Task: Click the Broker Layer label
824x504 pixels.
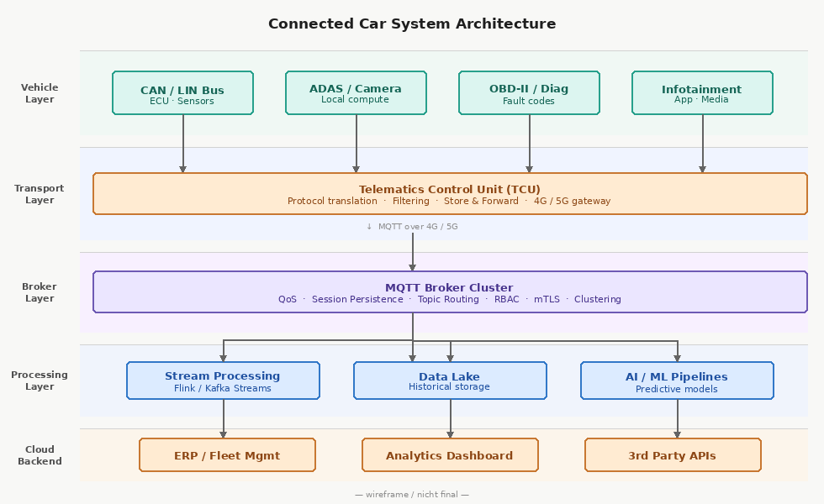Action: [40, 292]
